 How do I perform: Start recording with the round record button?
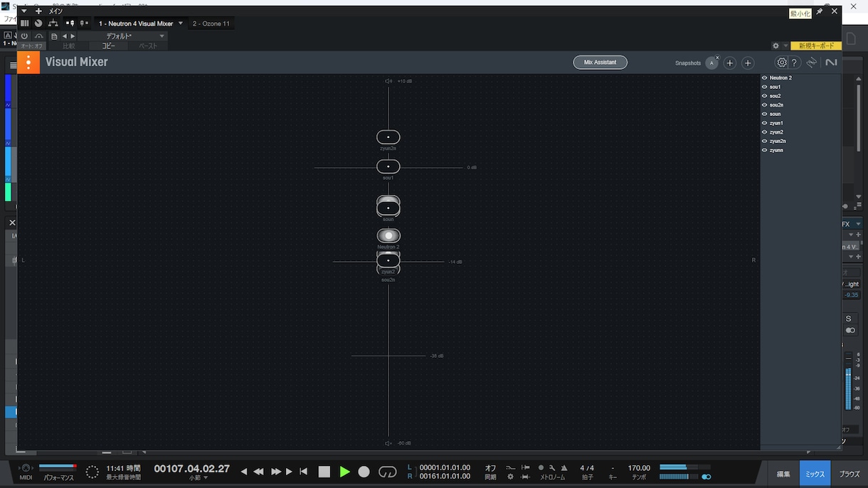coord(364,472)
